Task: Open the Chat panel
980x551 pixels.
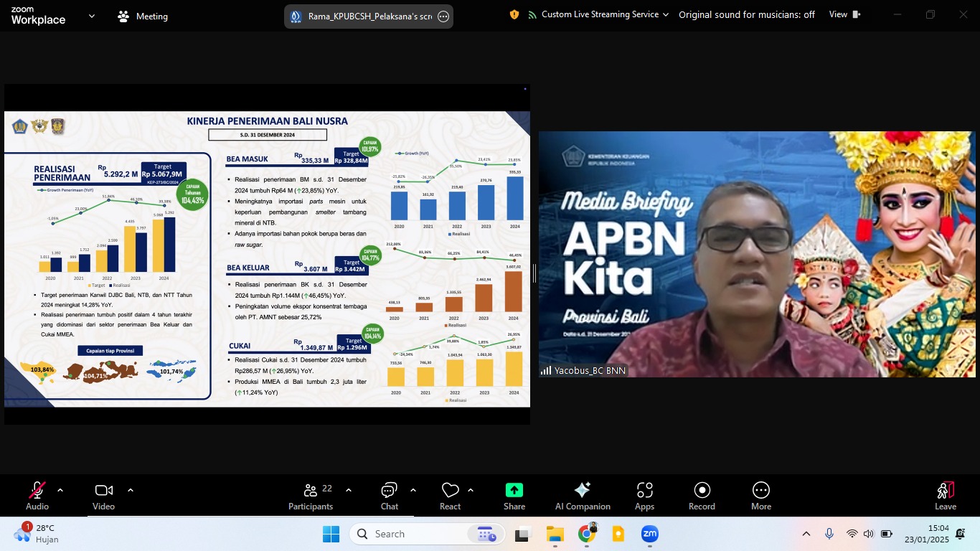Action: tap(390, 496)
